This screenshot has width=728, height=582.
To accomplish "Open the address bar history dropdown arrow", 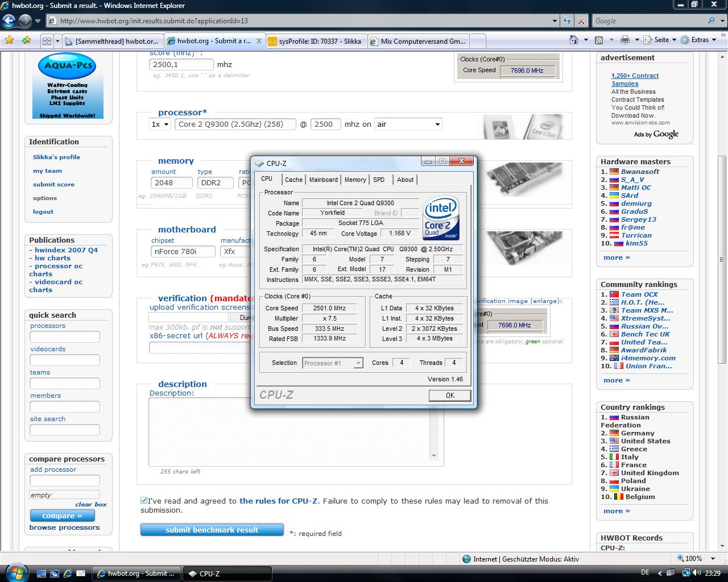I will tap(555, 21).
